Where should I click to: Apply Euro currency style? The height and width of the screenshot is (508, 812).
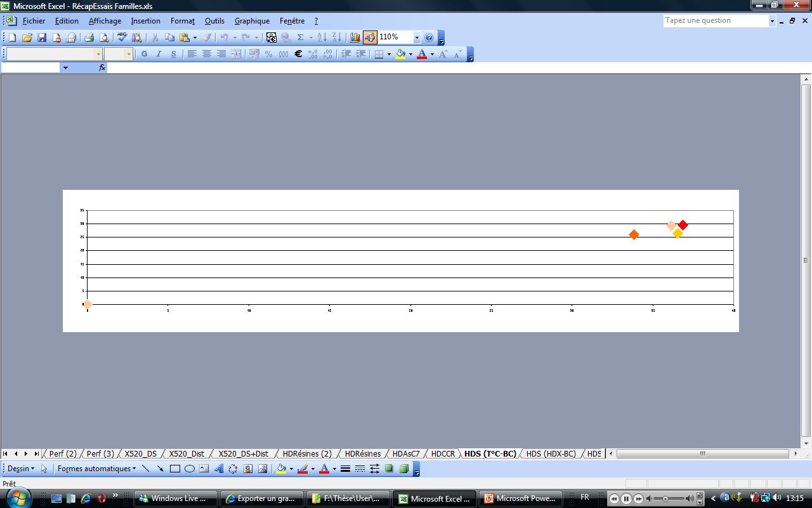point(298,54)
